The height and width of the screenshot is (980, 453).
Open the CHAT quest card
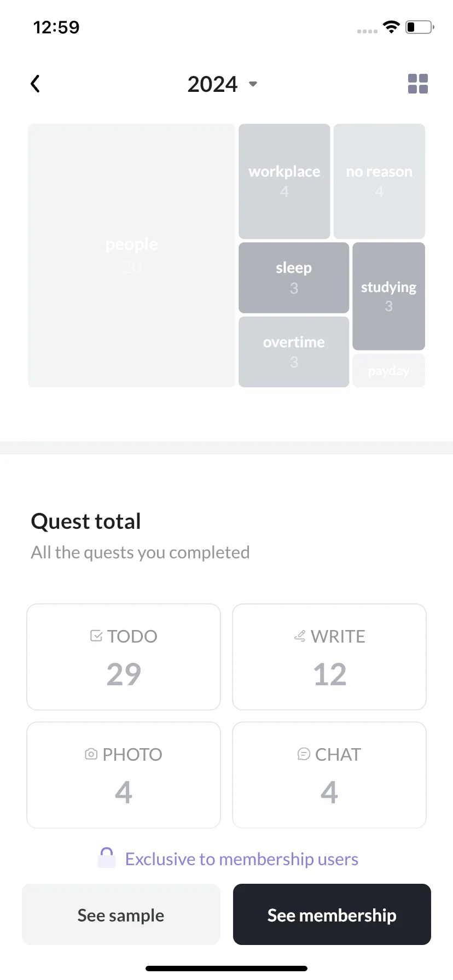[329, 775]
